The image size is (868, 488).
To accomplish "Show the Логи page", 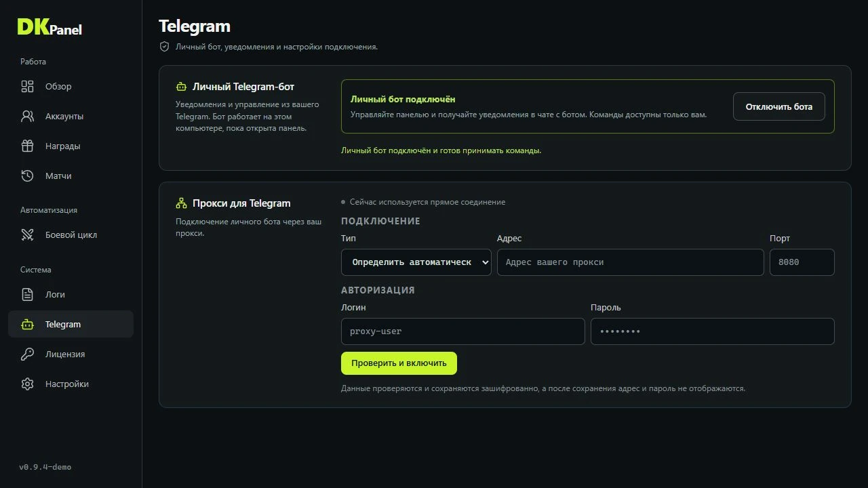I will coord(71,294).
